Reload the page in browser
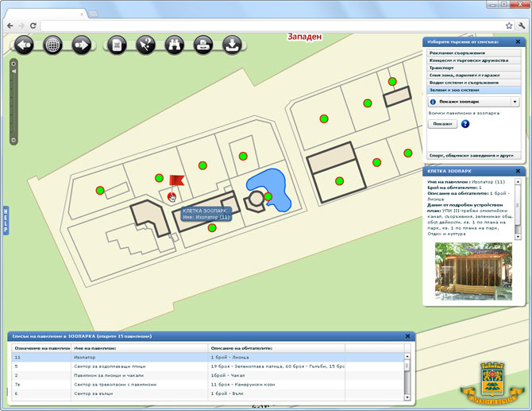 coord(33,25)
